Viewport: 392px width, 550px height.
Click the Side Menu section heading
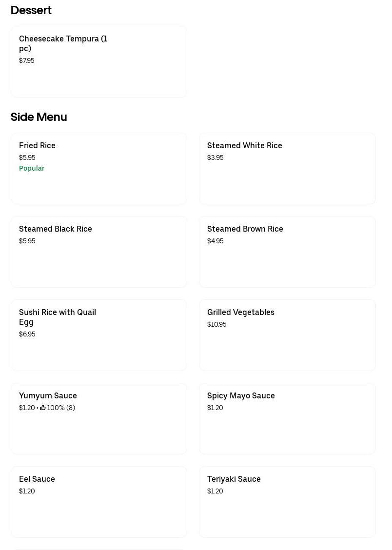pyautogui.click(x=39, y=117)
